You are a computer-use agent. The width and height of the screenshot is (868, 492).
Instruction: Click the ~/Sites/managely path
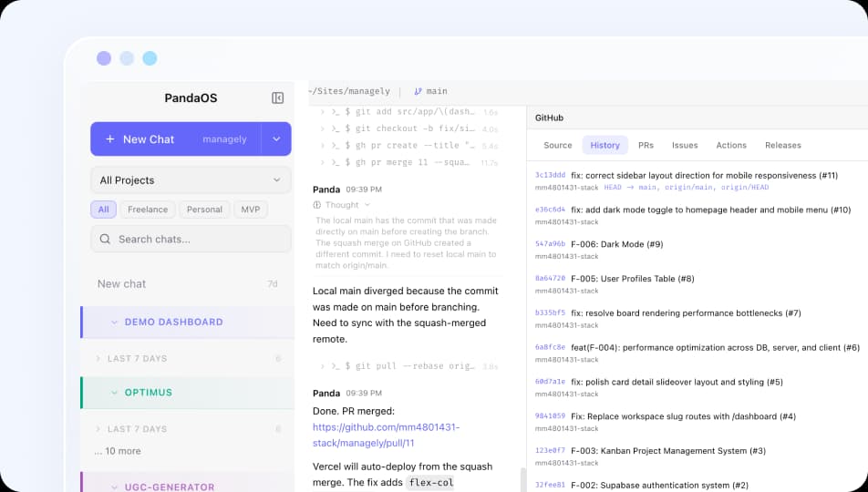pyautogui.click(x=349, y=91)
